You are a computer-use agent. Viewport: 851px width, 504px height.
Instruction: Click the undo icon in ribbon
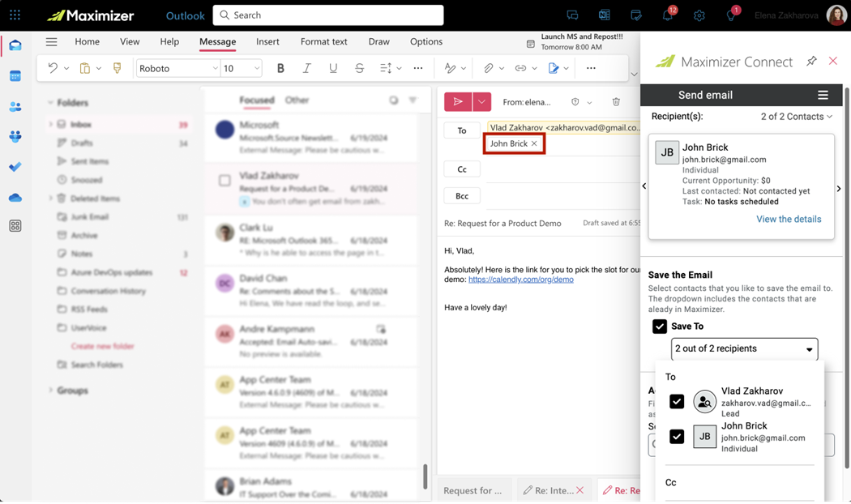tap(53, 68)
